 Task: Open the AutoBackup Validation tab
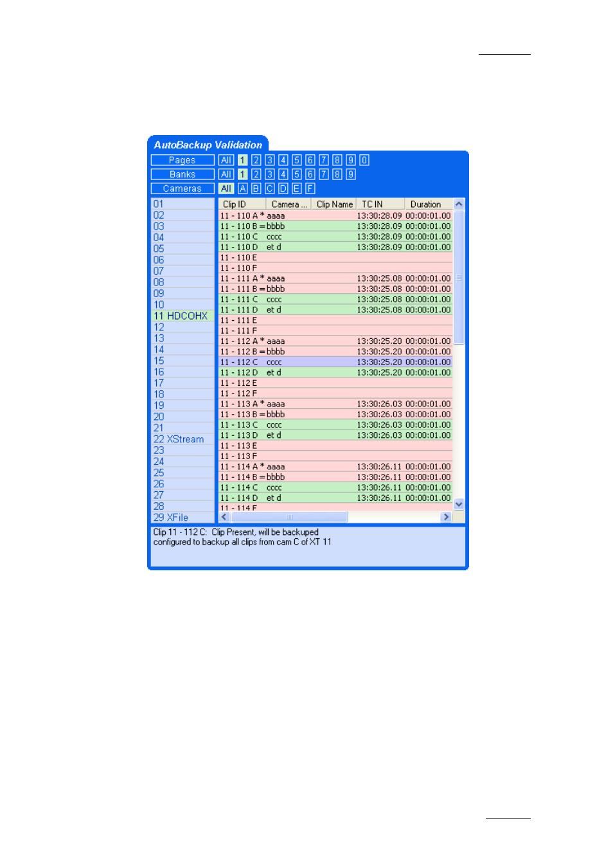point(208,145)
